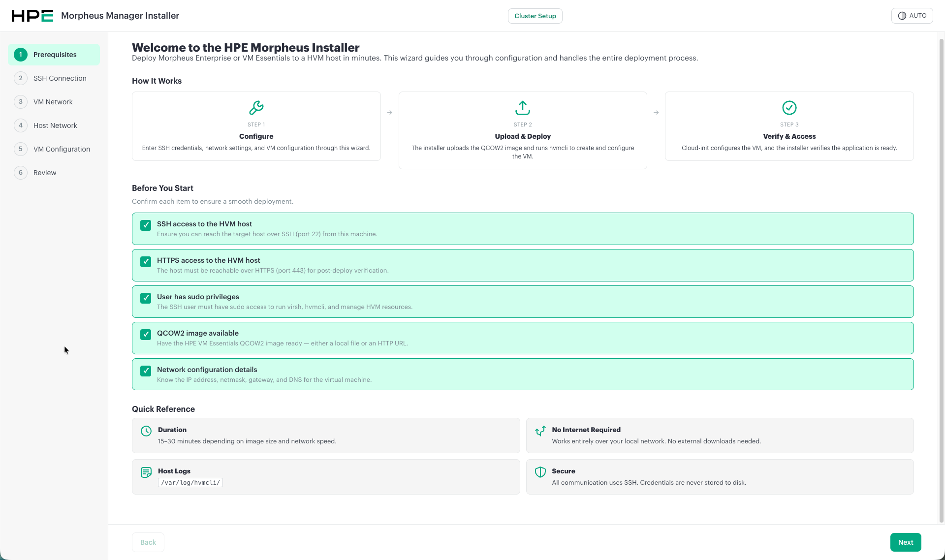Click the Morpheus Manager Installer title

pos(120,16)
